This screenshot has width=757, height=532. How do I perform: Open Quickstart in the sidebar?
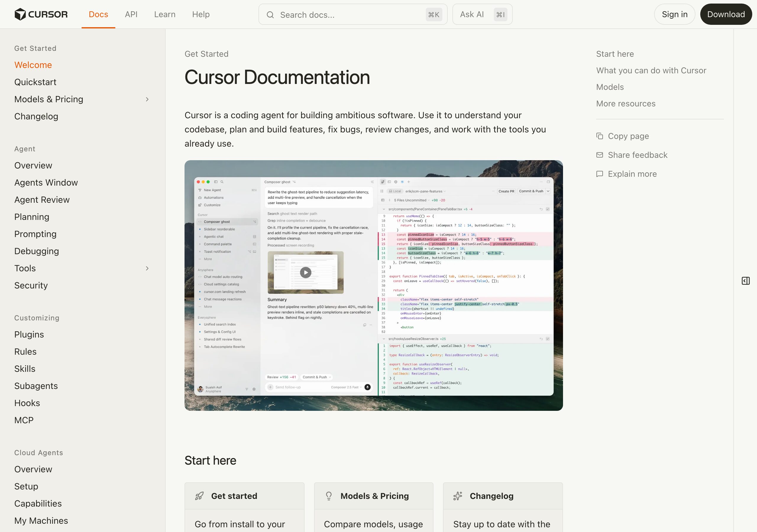tap(35, 82)
